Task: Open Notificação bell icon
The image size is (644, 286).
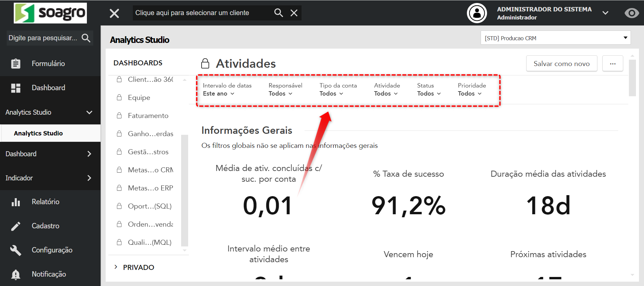Action: (16, 274)
